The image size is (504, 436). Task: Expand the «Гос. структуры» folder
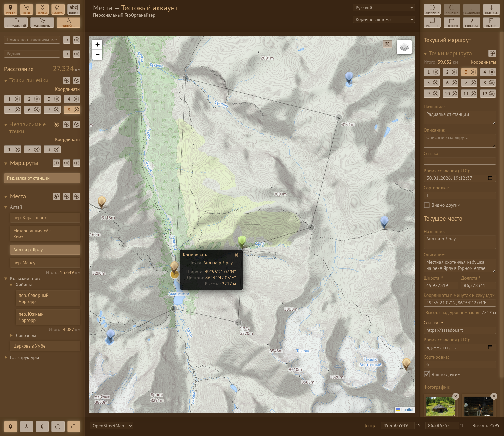pyautogui.click(x=6, y=357)
